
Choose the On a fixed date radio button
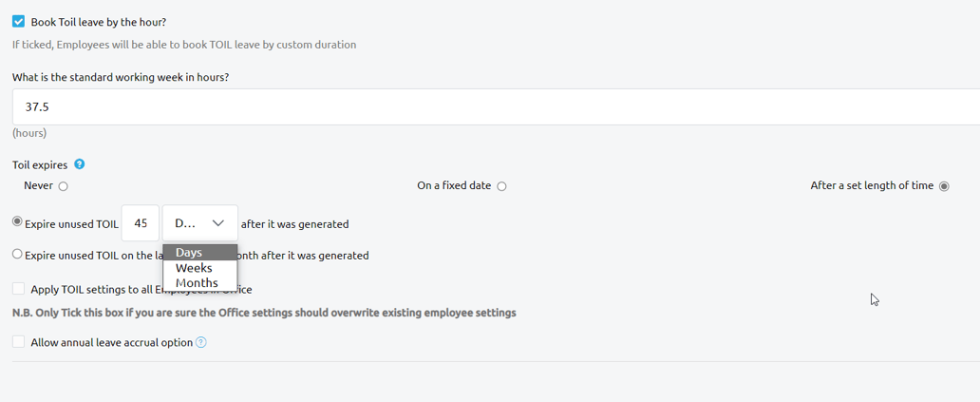[501, 186]
